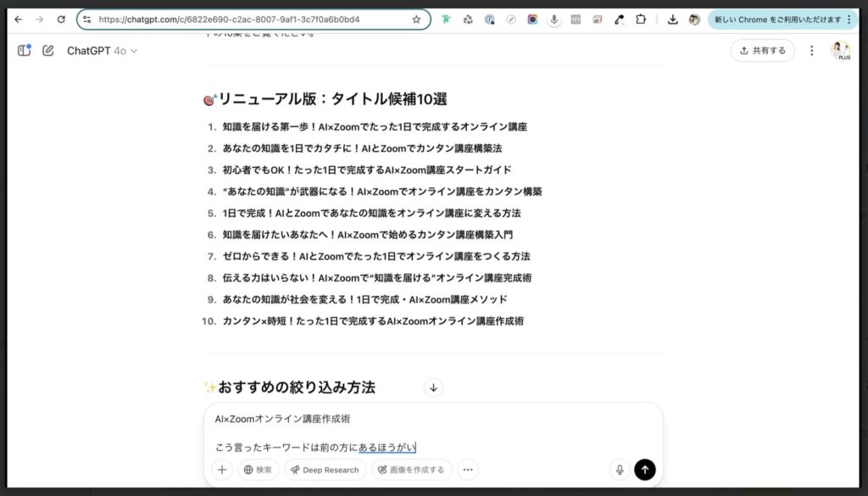The height and width of the screenshot is (496, 868).
Task: Open the three-dot menu beside 共有する
Action: tap(812, 51)
